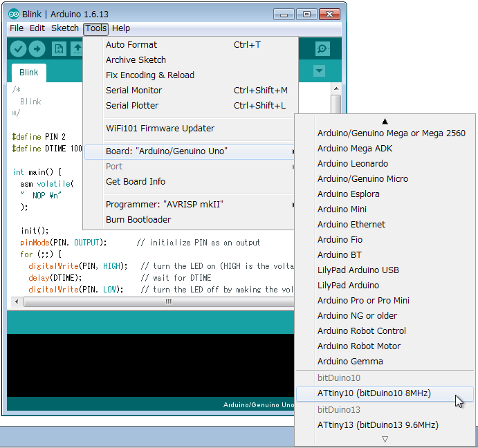Image resolution: width=478 pixels, height=448 pixels.
Task: Click the '#define PIN 2' code line
Action: point(39,137)
